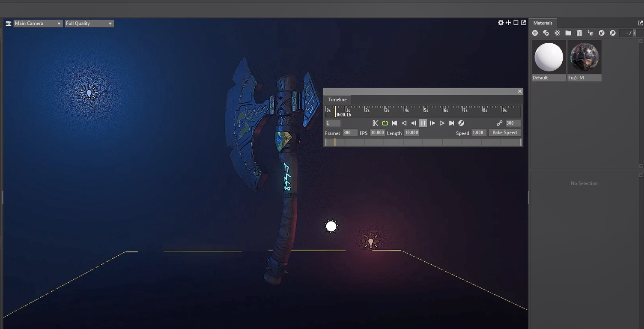Click the timeline ruler at 5s

423,110
